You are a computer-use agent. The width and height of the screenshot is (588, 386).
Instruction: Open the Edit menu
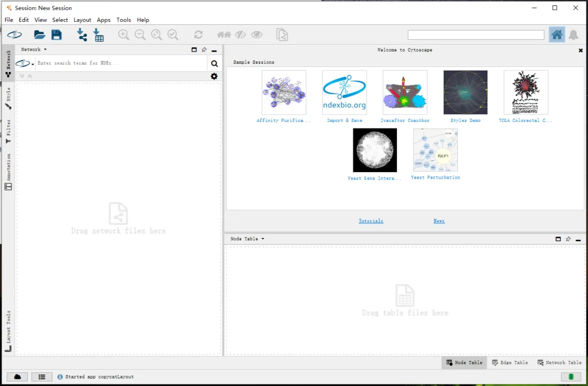tap(23, 20)
